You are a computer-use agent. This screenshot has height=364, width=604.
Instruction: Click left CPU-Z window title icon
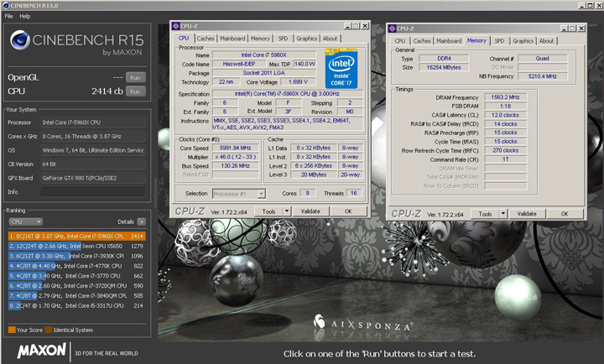coord(175,26)
